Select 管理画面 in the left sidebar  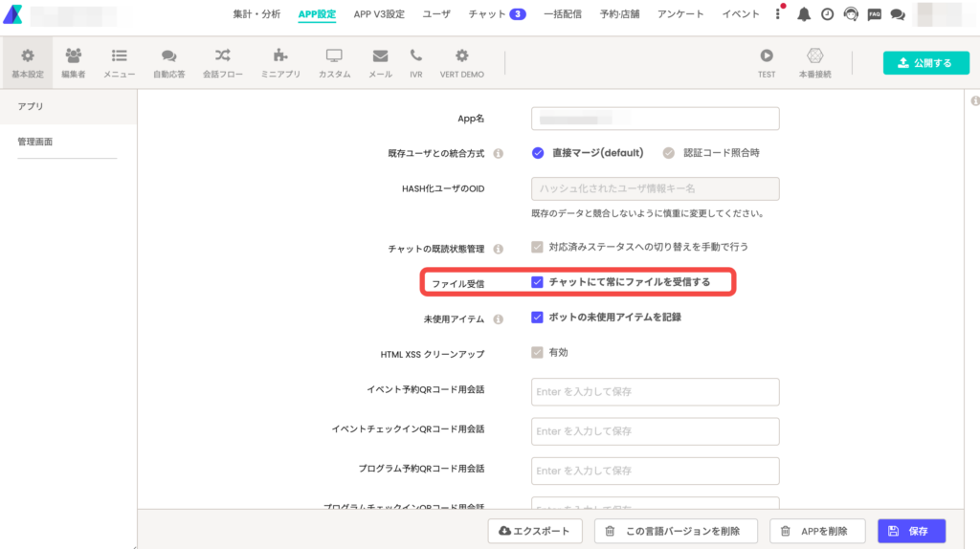35,142
